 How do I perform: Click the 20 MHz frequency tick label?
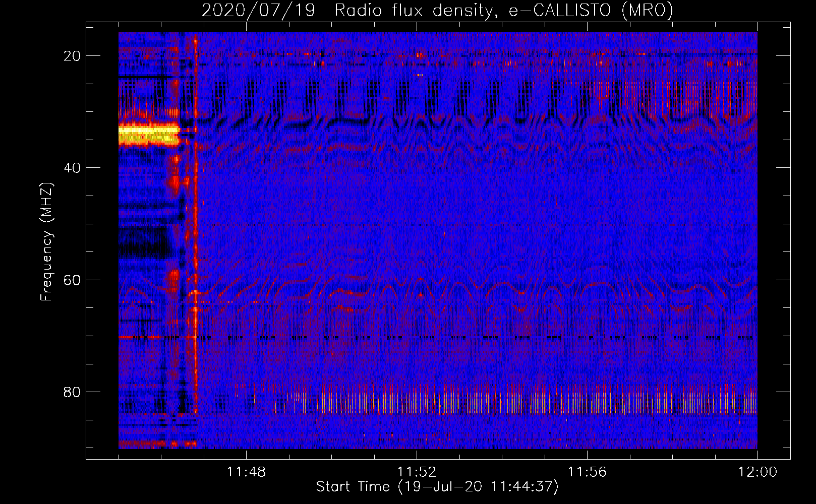pyautogui.click(x=73, y=56)
